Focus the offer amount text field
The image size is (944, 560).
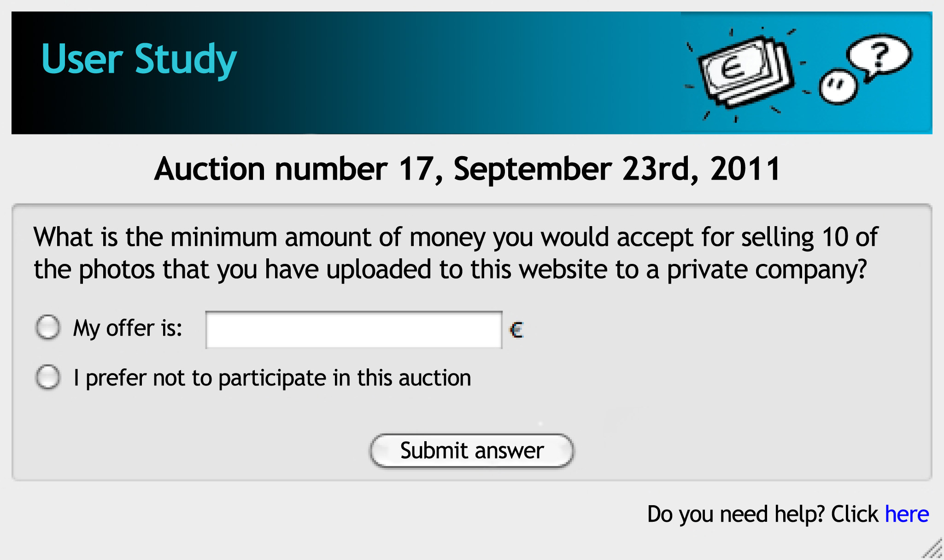coord(353,330)
